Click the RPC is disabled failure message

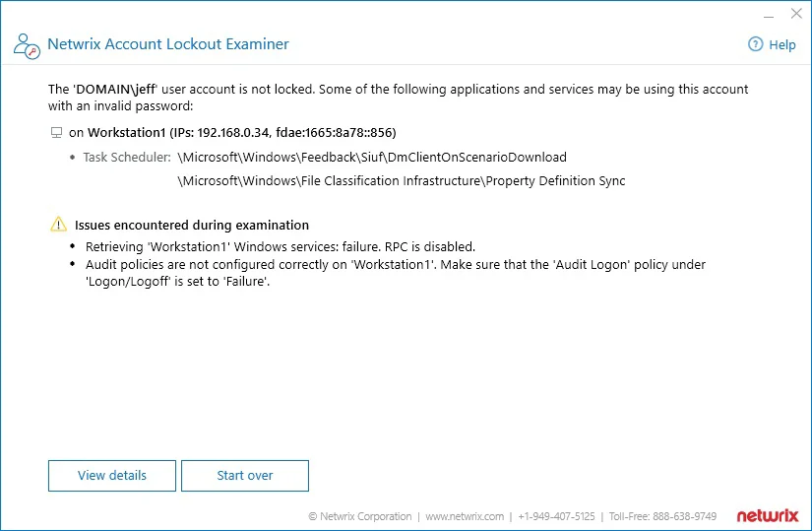coord(281,247)
